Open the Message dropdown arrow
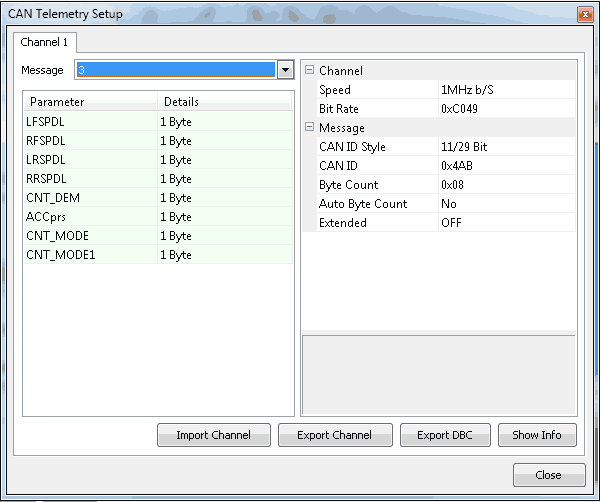This screenshot has height=502, width=600. pyautogui.click(x=285, y=70)
